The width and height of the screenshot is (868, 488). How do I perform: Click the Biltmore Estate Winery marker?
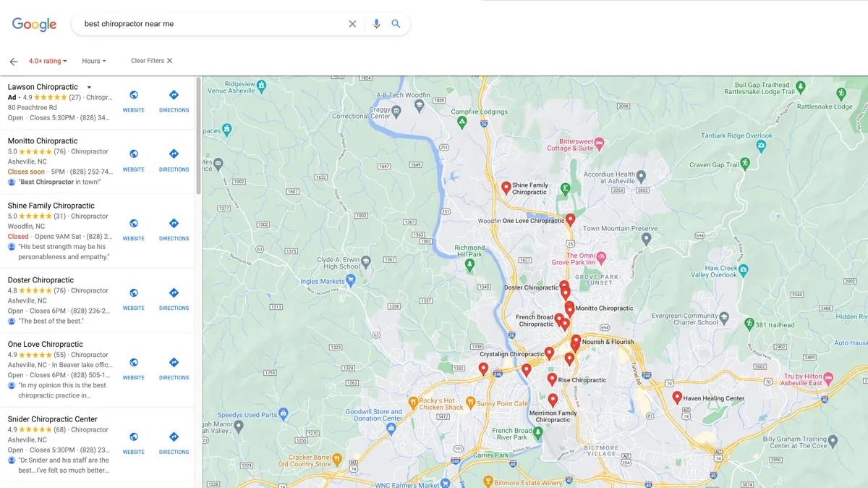(489, 481)
